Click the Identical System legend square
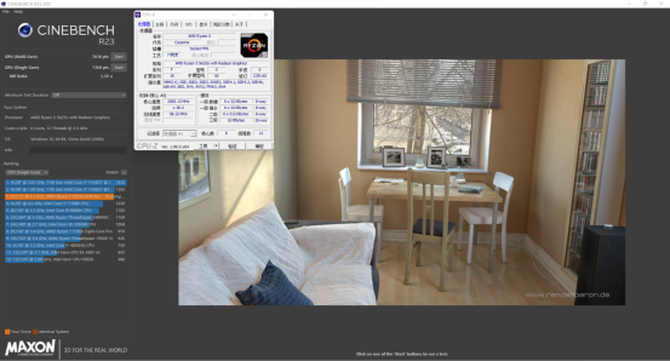Image resolution: width=670 pixels, height=361 pixels. pyautogui.click(x=35, y=332)
